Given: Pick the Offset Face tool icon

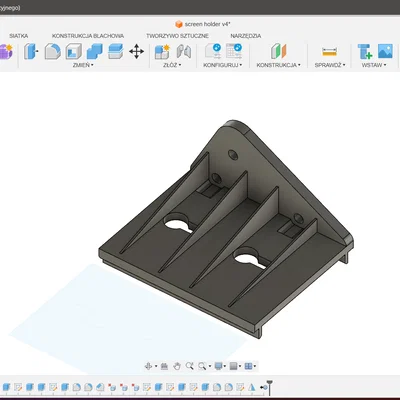Looking at the screenshot, I should tap(116, 52).
